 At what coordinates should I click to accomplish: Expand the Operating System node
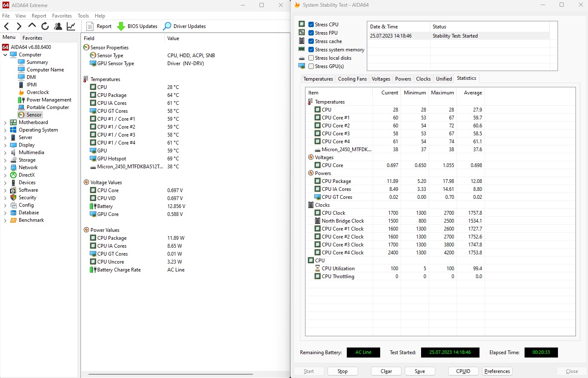coord(5,130)
